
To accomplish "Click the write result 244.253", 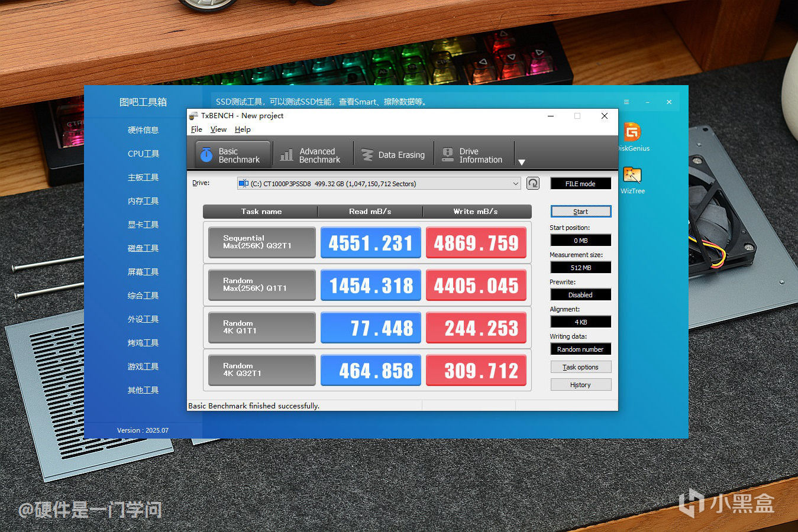I will pos(476,327).
